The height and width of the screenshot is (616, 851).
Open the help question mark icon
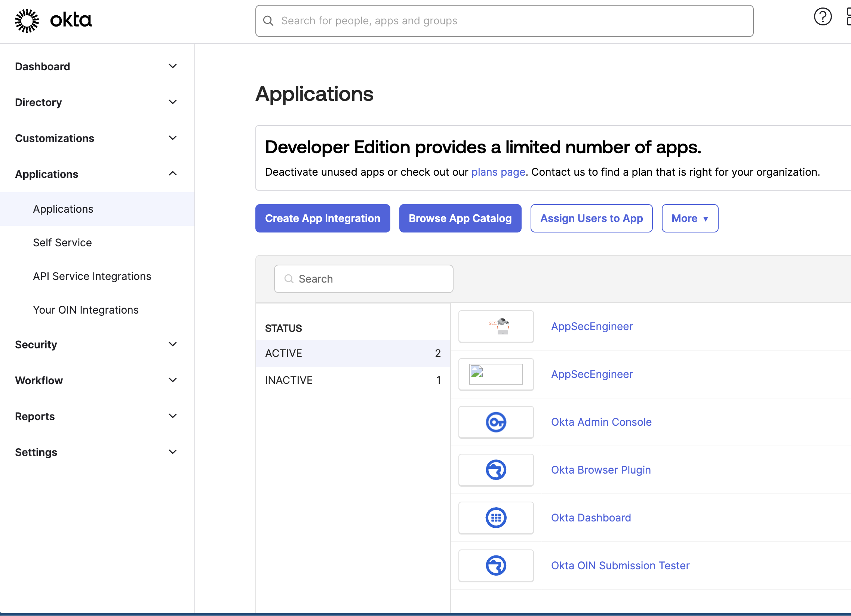point(823,16)
